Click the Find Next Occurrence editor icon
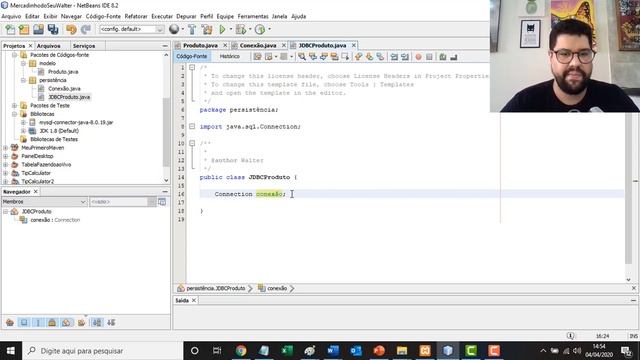 [324, 57]
